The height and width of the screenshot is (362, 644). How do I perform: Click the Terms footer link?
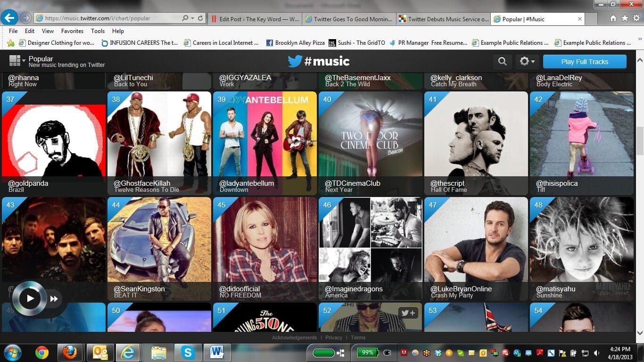[x=358, y=337]
